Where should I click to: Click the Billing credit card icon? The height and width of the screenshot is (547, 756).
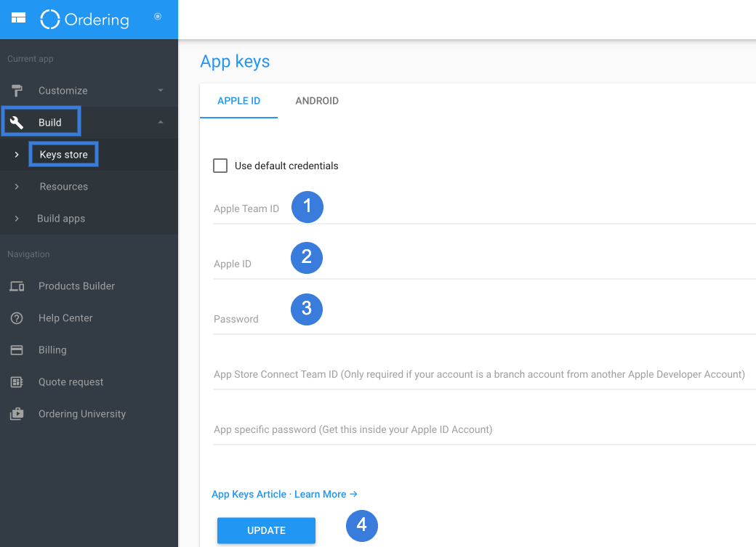pos(17,350)
